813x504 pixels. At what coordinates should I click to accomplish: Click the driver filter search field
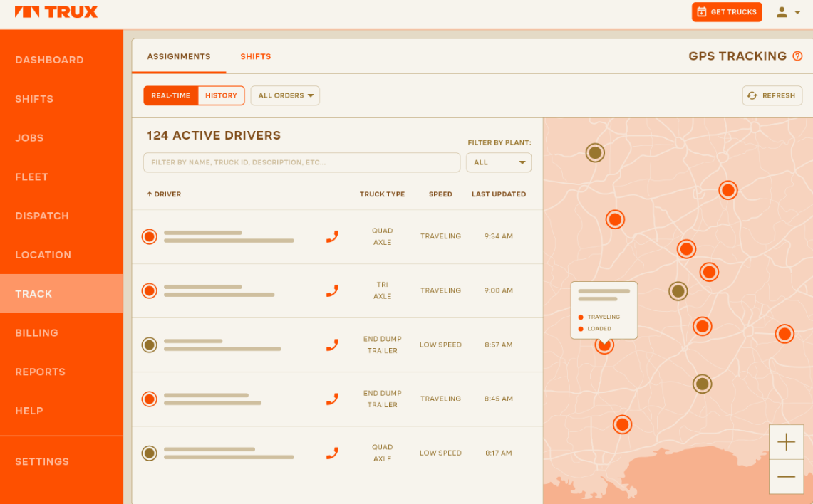301,162
